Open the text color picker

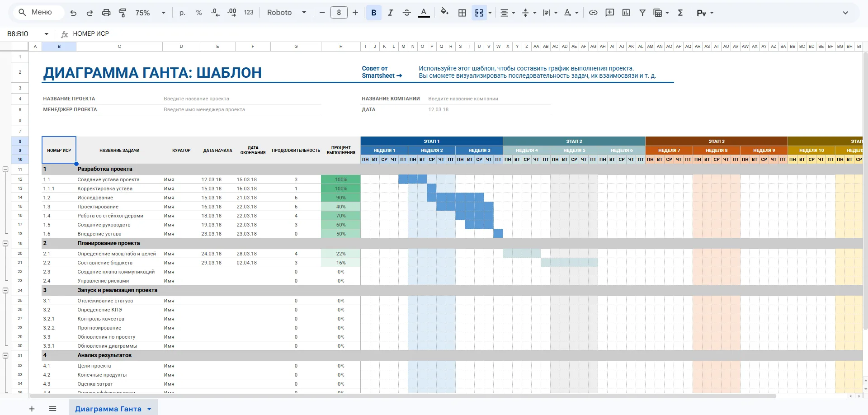(x=424, y=13)
